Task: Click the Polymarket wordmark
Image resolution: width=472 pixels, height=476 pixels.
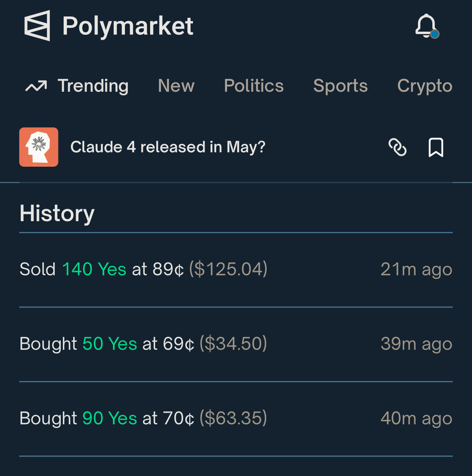Action: click(128, 27)
